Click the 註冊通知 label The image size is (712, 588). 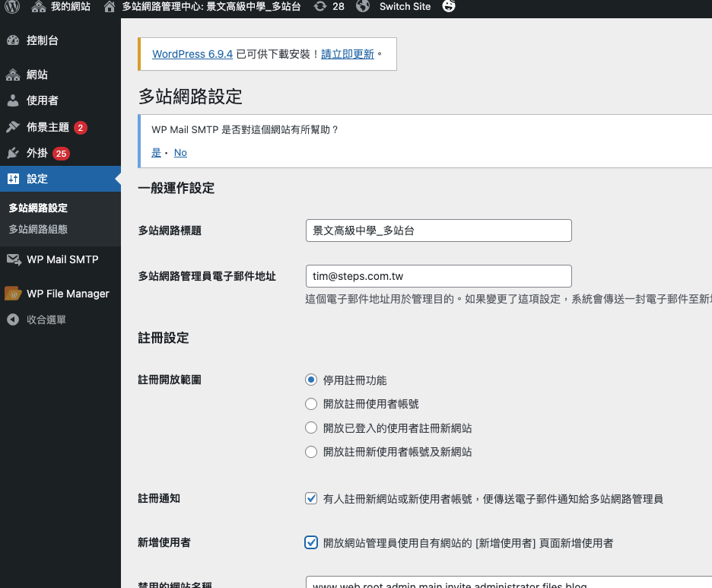click(159, 498)
